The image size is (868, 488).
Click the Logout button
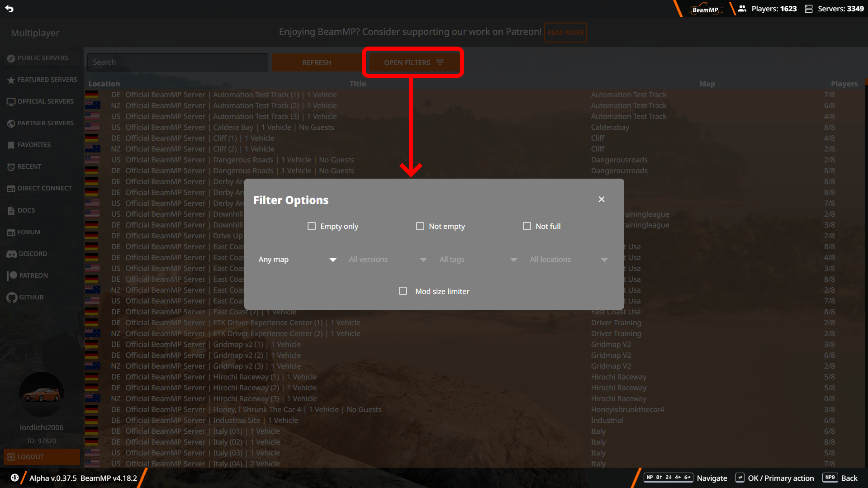click(42, 457)
